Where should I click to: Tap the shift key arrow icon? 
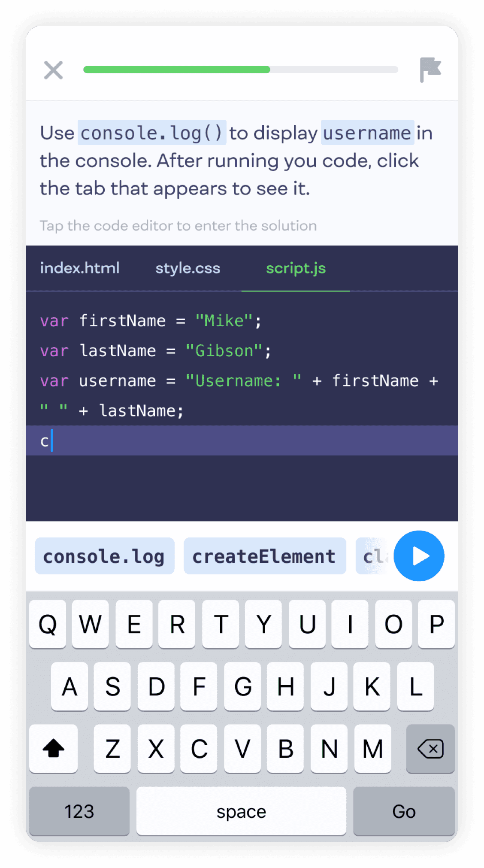point(54,748)
